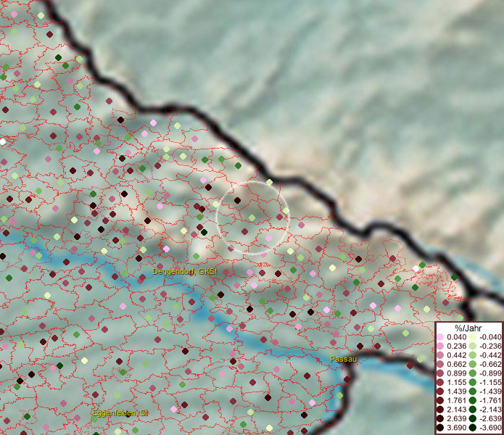Viewport: 504px width, 435px height.
Task: Select the 1.155 legend swatch
Action: coord(440,382)
